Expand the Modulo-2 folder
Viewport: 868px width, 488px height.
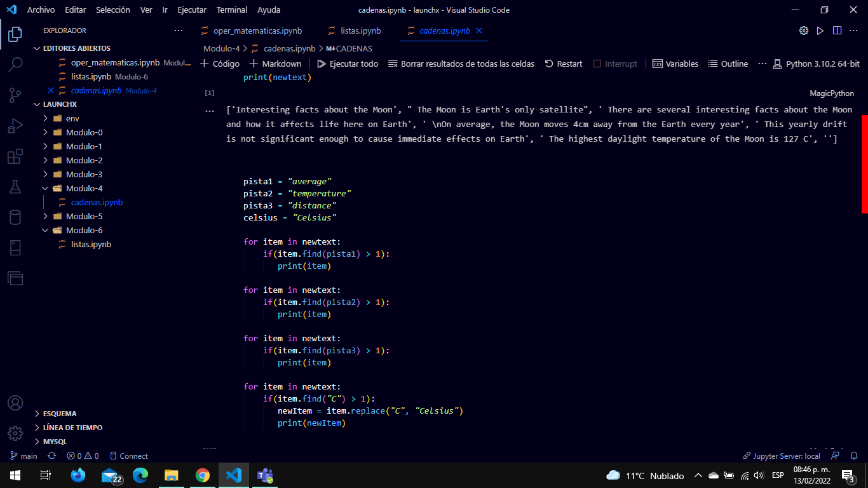[x=84, y=160]
